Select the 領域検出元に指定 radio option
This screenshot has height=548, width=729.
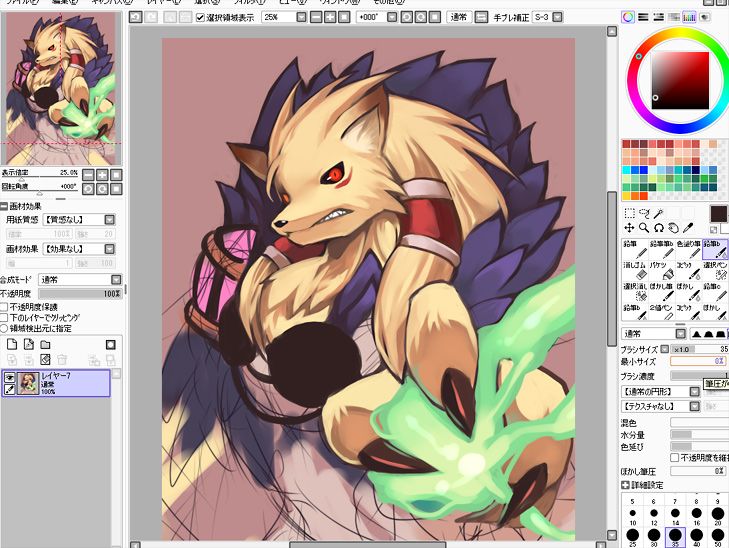point(4,328)
